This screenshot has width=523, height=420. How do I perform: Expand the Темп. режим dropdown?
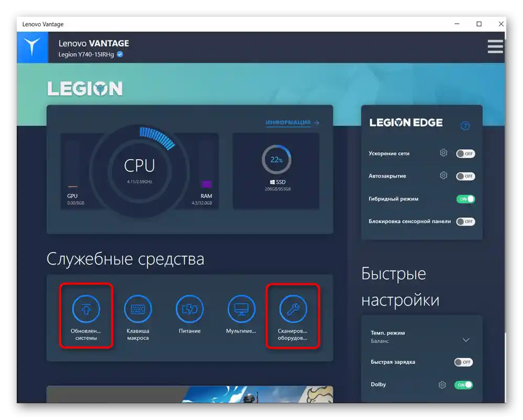click(465, 339)
